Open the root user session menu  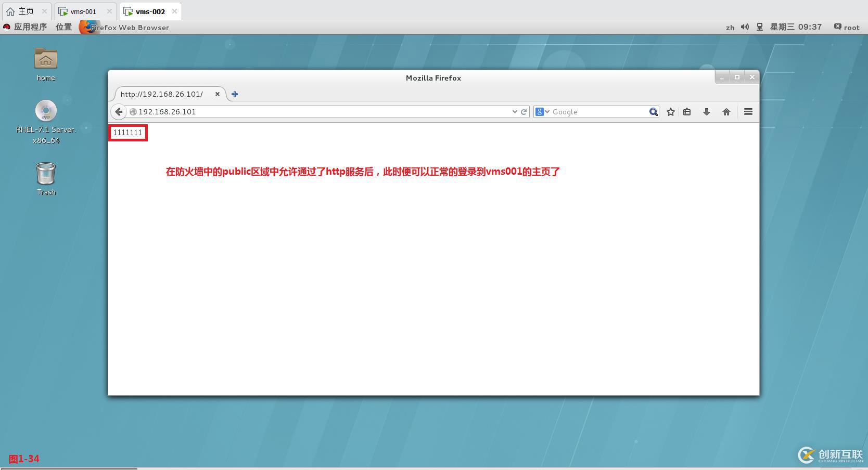[x=851, y=27]
